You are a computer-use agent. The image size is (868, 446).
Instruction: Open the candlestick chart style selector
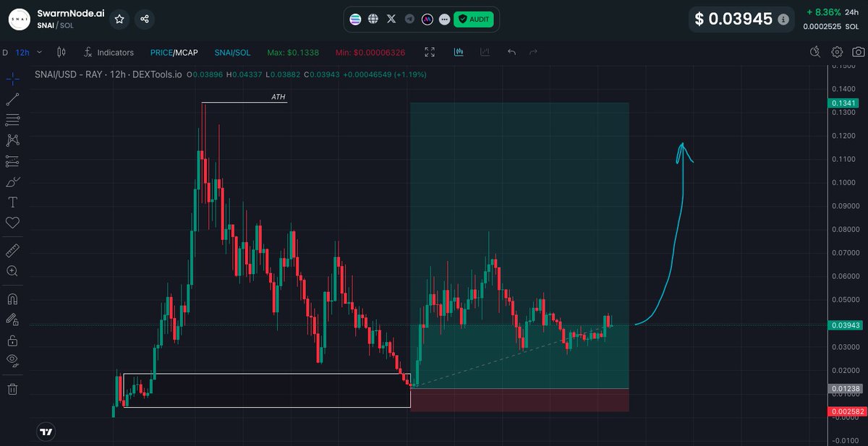coord(61,52)
